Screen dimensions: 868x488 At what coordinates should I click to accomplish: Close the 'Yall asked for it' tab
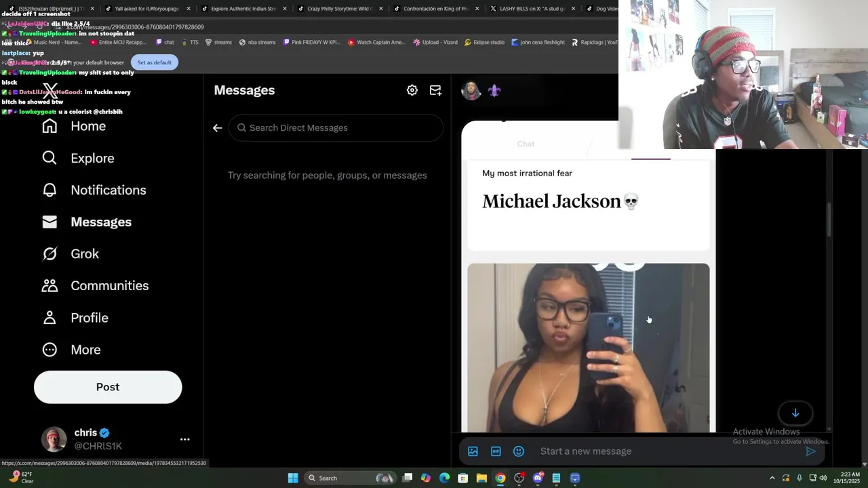pos(189,9)
